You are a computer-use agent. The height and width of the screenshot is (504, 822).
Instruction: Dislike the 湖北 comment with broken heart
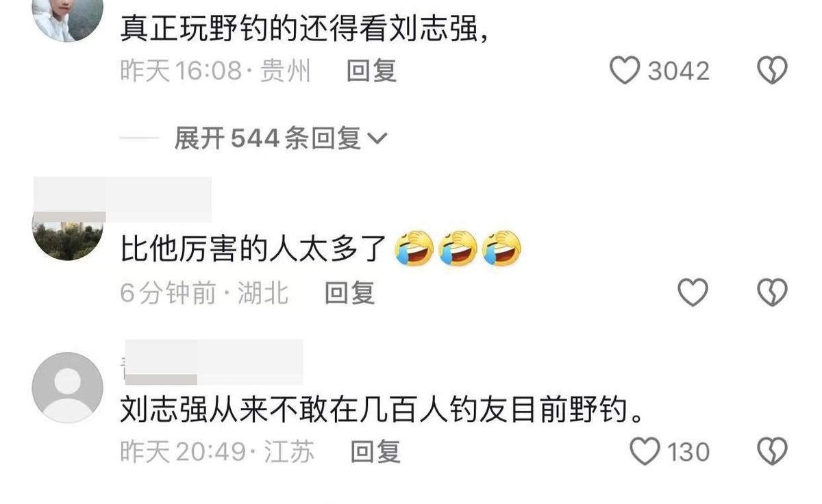[x=772, y=293]
